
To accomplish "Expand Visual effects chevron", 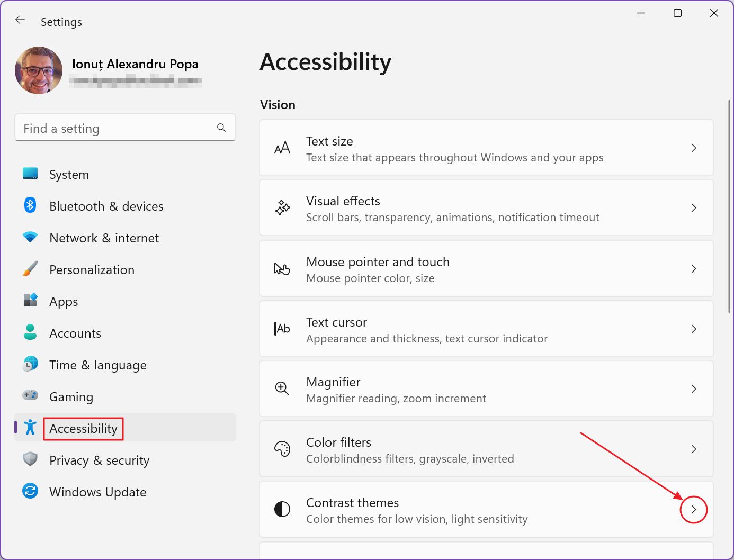I will click(x=694, y=207).
